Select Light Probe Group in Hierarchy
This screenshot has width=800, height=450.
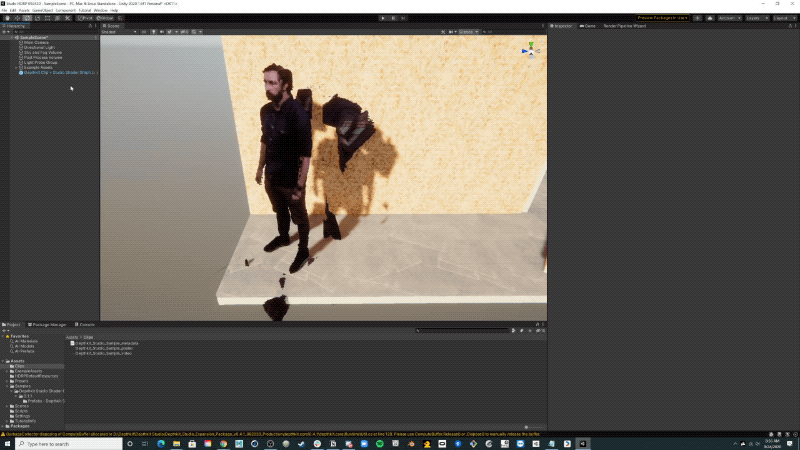40,63
